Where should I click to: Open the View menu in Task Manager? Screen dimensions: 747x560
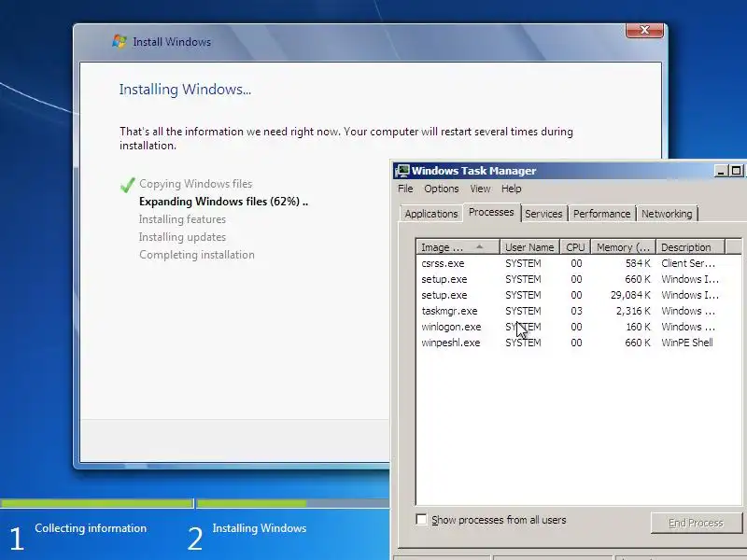[x=480, y=189]
